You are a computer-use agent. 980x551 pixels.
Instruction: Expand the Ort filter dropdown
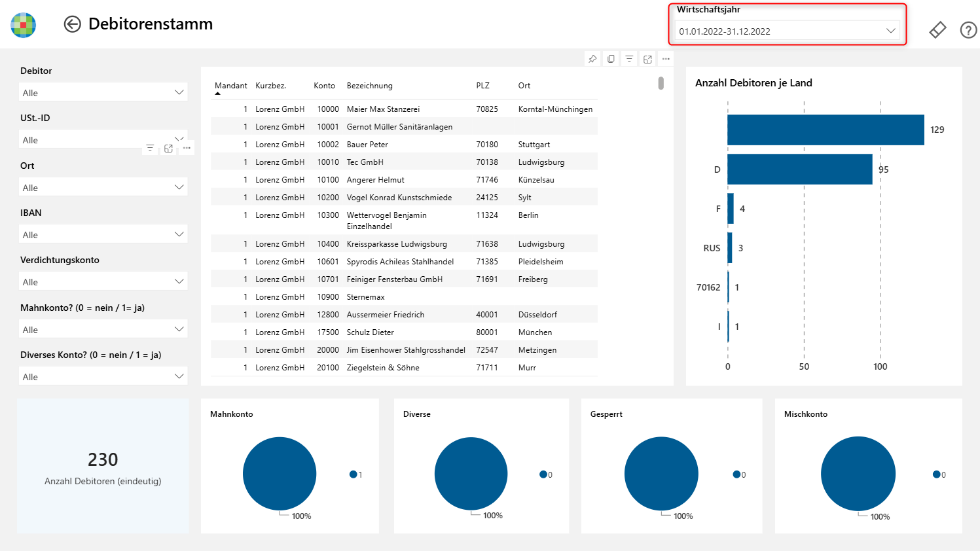point(103,187)
